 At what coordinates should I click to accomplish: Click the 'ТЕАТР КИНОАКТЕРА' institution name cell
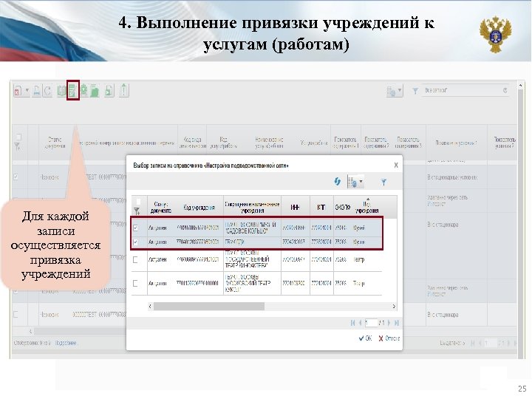[x=252, y=260]
